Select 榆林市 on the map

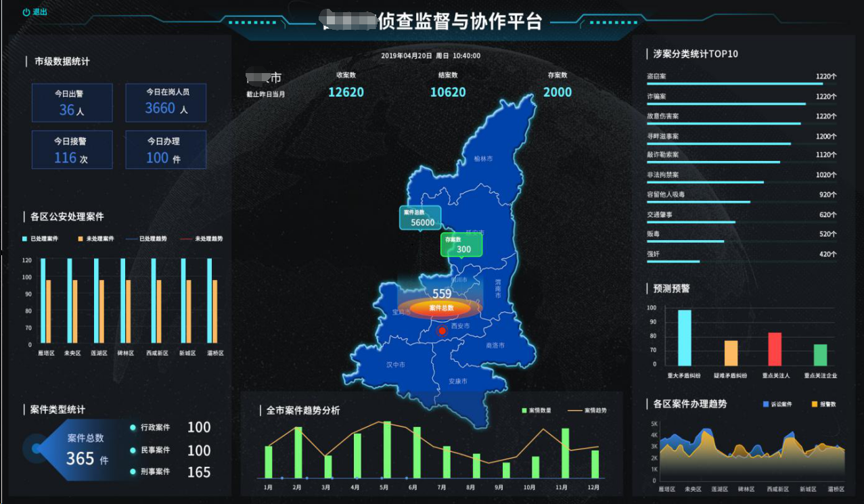[x=483, y=159]
